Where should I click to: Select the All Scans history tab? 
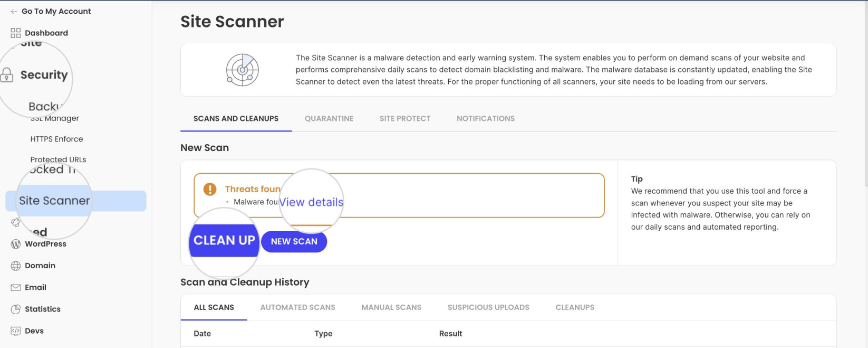pyautogui.click(x=214, y=307)
